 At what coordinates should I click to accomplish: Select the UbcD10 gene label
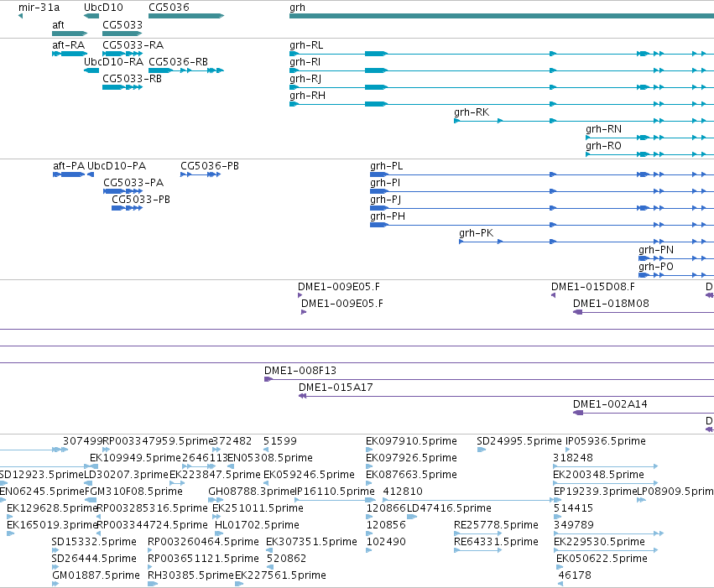(103, 8)
